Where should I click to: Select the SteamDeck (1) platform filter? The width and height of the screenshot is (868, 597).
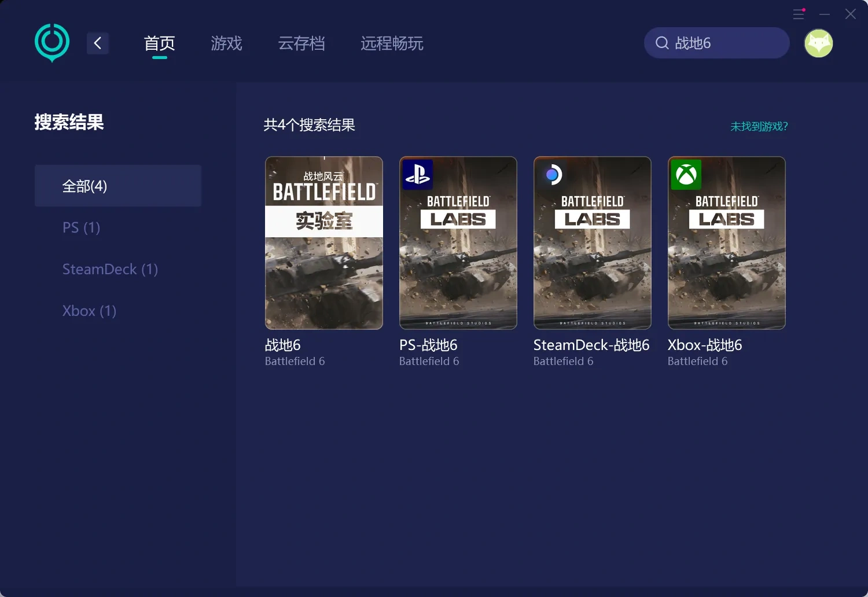[x=110, y=269]
